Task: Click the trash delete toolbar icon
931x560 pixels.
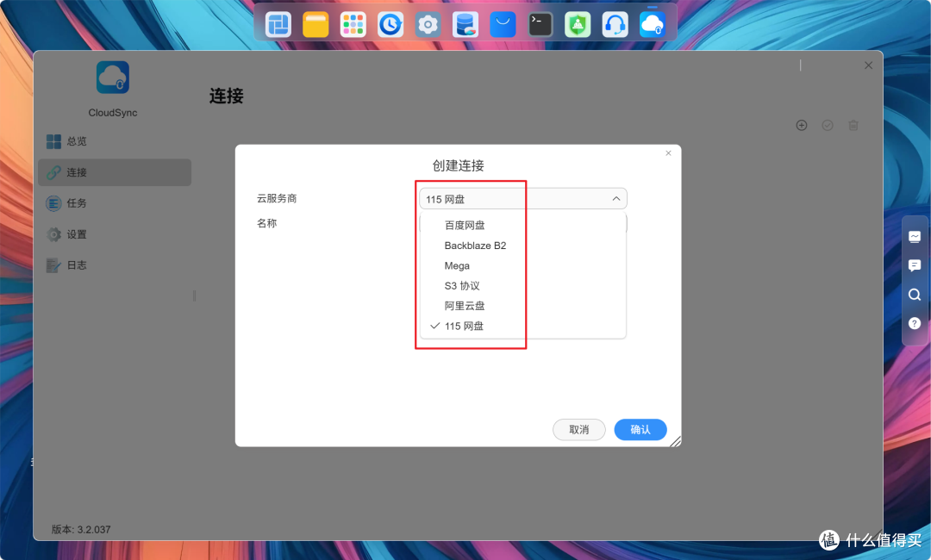Action: point(853,125)
